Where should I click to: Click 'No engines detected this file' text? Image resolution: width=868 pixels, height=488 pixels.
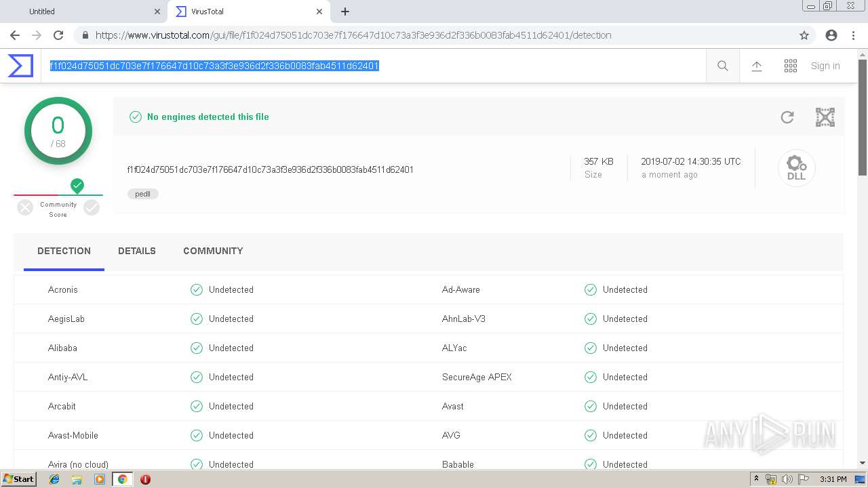(x=208, y=117)
